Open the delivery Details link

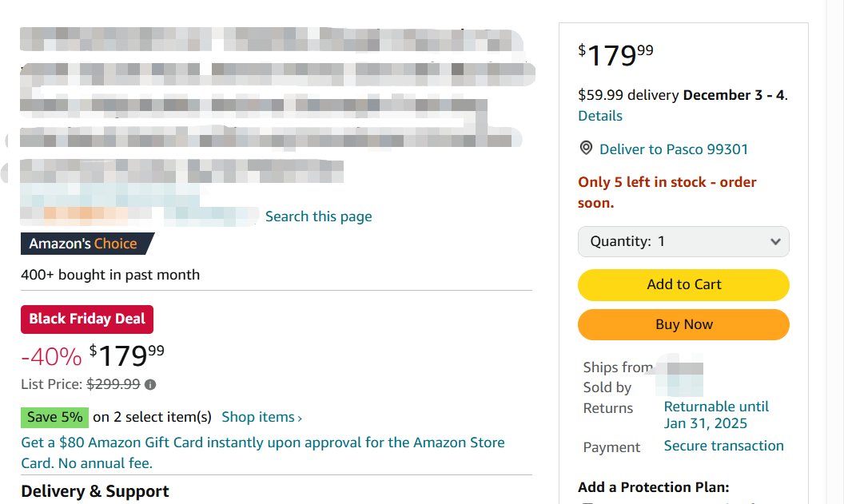point(600,116)
